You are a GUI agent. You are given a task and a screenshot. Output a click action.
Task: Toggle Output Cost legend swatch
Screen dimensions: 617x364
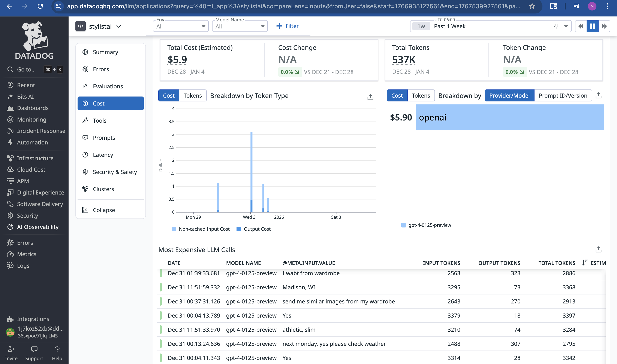[239, 229]
